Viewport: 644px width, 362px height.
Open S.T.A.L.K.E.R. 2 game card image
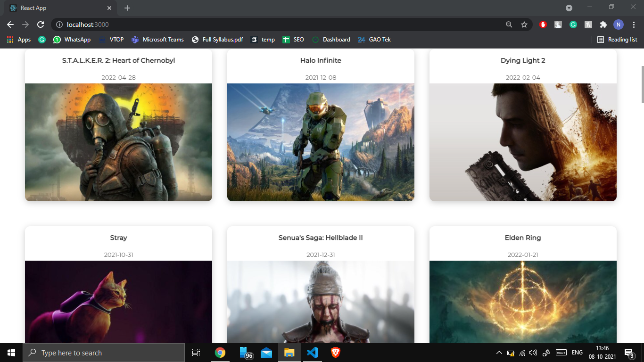[x=118, y=142]
